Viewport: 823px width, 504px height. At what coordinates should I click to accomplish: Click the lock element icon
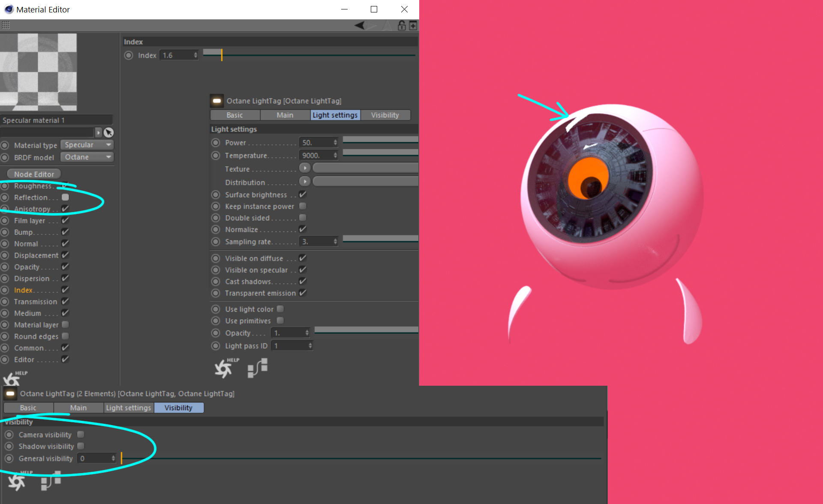pyautogui.click(x=402, y=26)
